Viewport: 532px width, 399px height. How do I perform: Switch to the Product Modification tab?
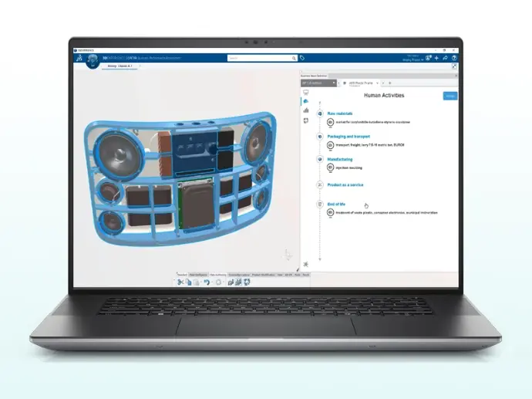(263, 275)
